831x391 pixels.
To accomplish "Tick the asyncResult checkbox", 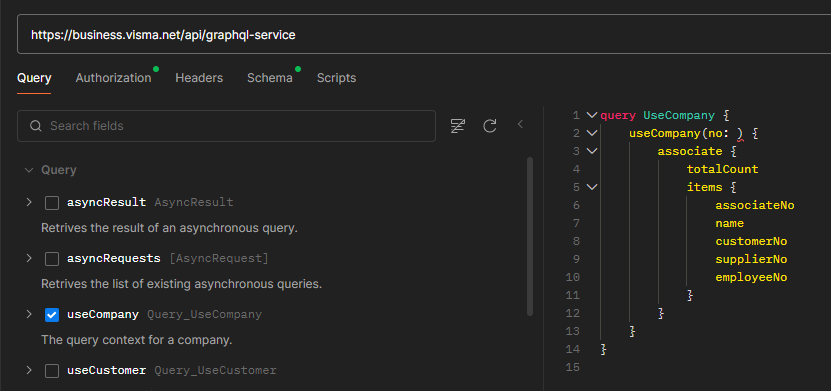I will (x=51, y=203).
